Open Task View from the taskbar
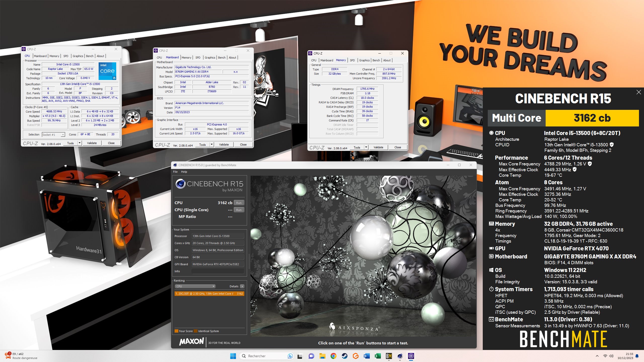Screen dimensions: 644x362 300,356
